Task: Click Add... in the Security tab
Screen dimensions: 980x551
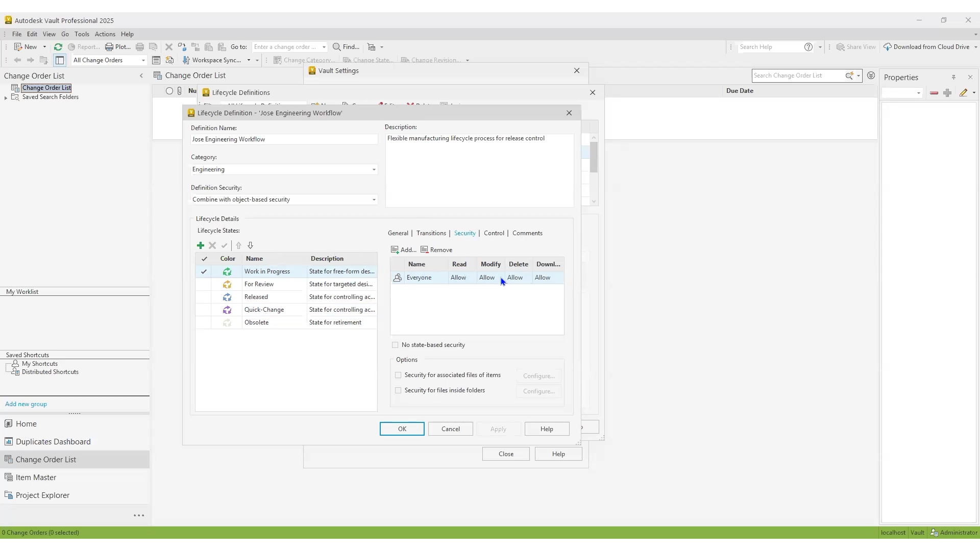Action: [x=403, y=250]
